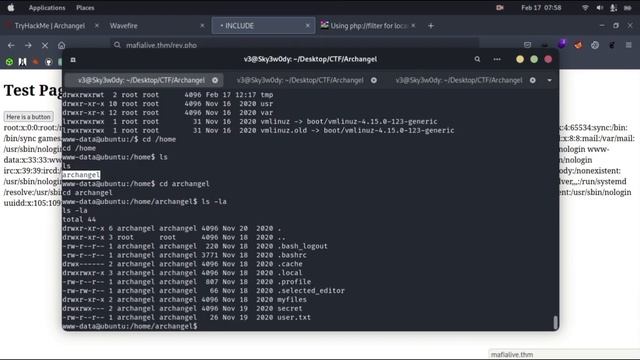640x360 pixels.
Task: Click the 'total 44' output line
Action: coord(79,219)
